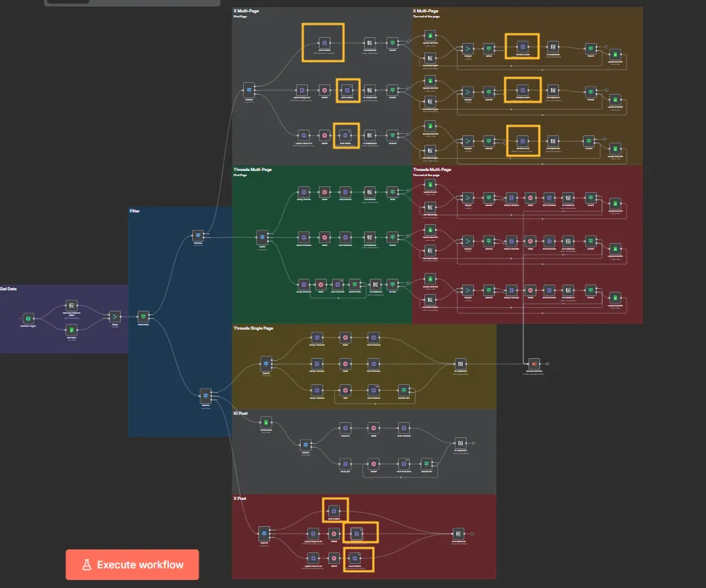This screenshot has height=588, width=706.
Task: Open the upper blue Switch node in Filter
Action: pyautogui.click(x=198, y=236)
